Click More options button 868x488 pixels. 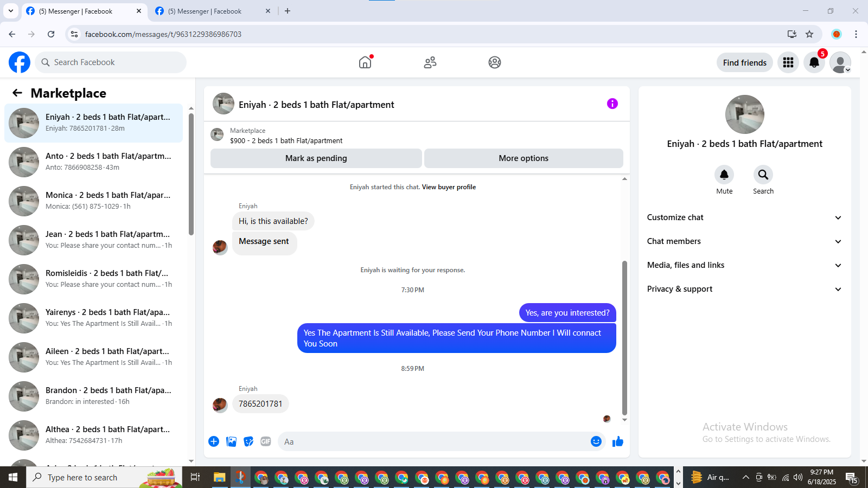[x=524, y=158]
